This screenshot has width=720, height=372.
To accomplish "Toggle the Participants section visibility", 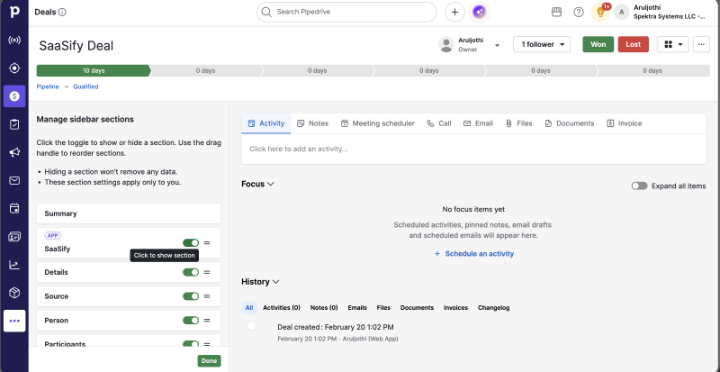I will 191,344.
